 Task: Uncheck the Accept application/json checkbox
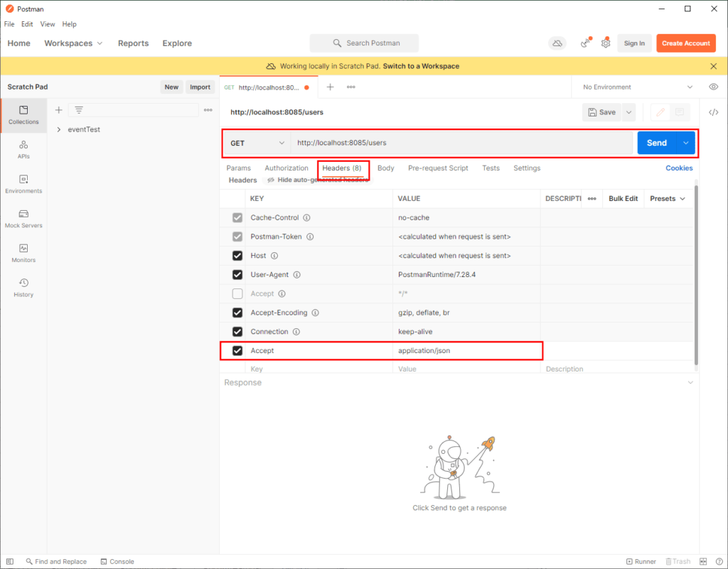[x=237, y=351]
